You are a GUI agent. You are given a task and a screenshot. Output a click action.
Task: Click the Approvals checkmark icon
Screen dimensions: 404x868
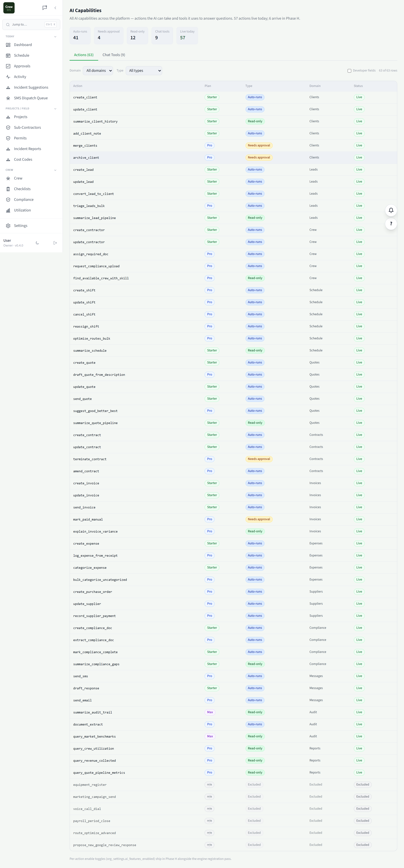[x=8, y=66]
